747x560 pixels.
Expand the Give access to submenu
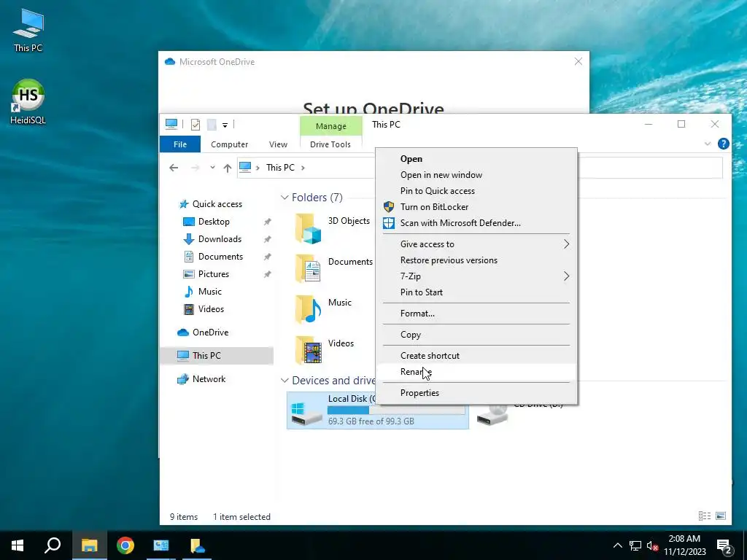tap(476, 244)
